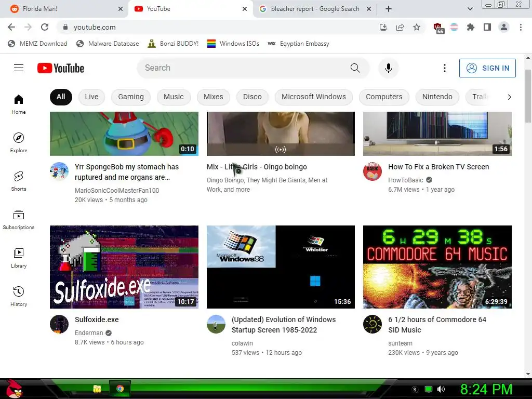This screenshot has width=532, height=399.
Task: Select the Gaming filter chip
Action: pos(131,97)
